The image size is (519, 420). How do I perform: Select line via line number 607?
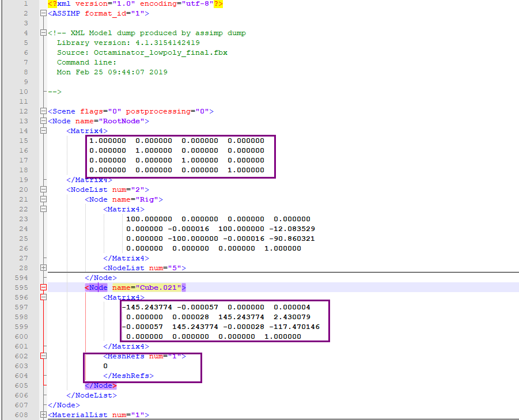click(x=21, y=405)
